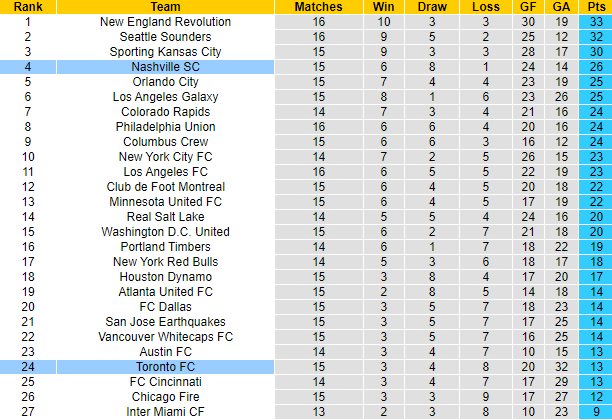Click the Washington D.C. United team name
This screenshot has height=420, width=612.
[165, 231]
